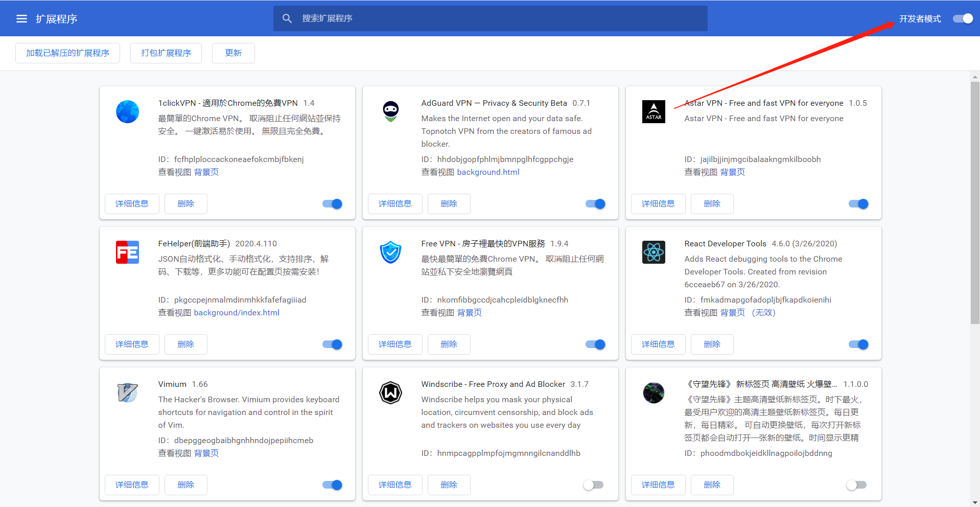Open 详细信息 for AdGuard VPN

[x=395, y=204]
